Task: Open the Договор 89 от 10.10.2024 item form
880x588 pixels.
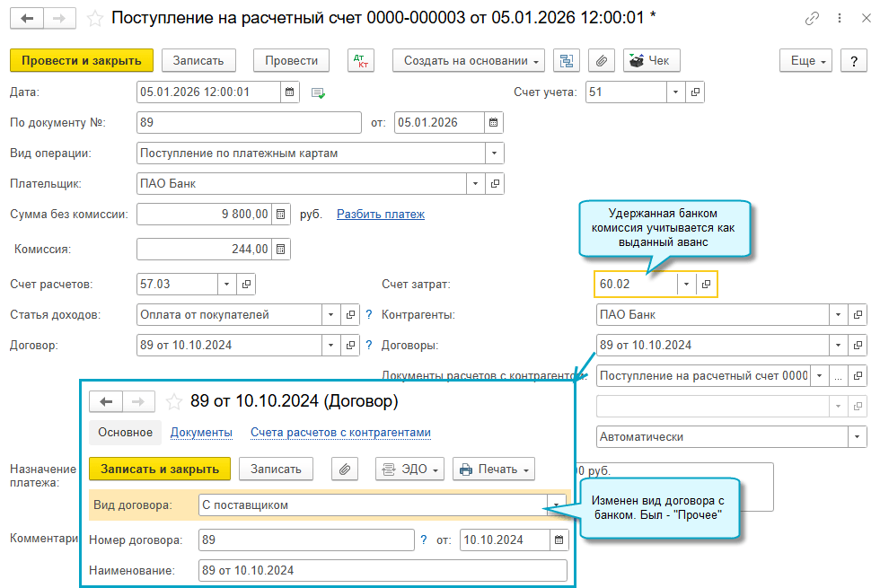Action: coord(350,345)
